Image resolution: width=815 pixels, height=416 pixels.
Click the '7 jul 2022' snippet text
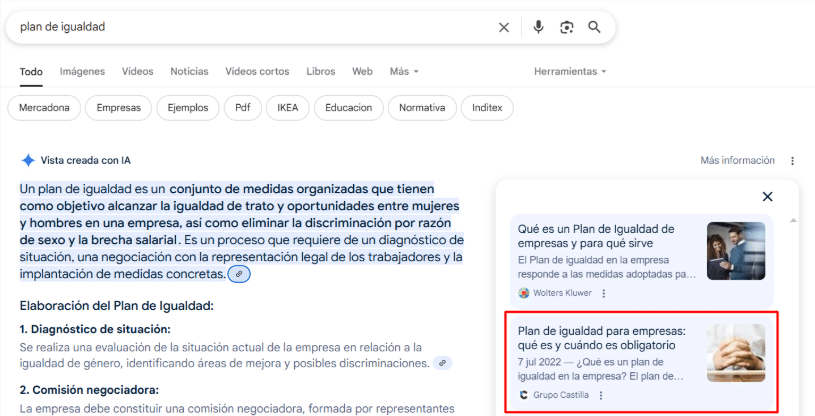tap(540, 362)
